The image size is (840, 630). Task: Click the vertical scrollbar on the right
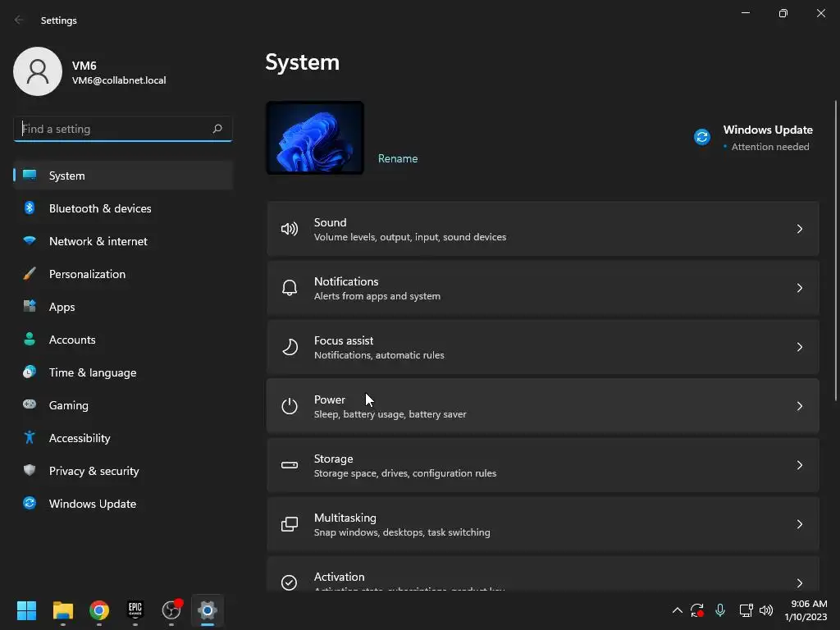coord(836,249)
